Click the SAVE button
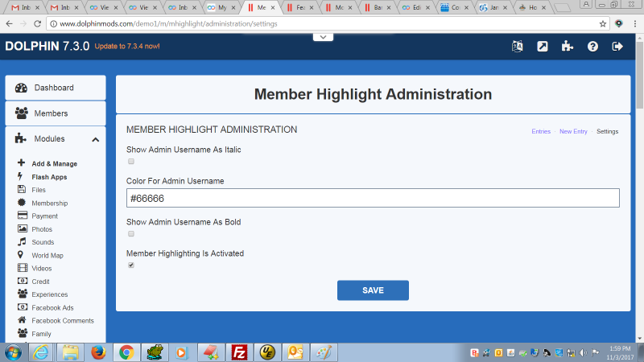 pyautogui.click(x=373, y=290)
